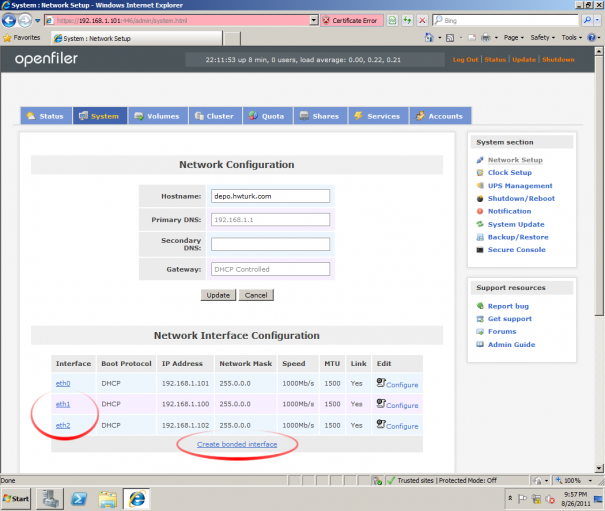The image size is (605, 511).
Task: Click the Gateway field
Action: (x=270, y=269)
